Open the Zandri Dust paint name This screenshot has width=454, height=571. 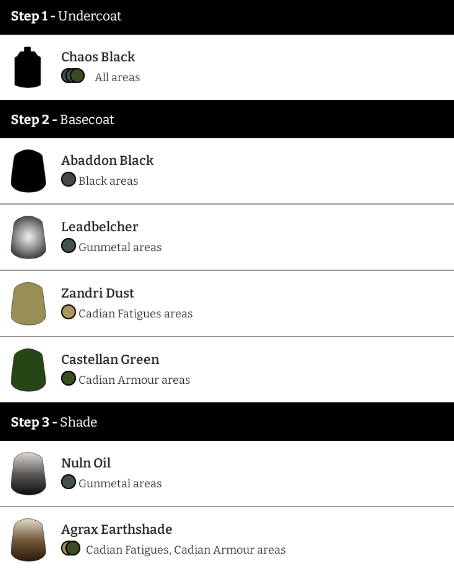click(x=98, y=293)
